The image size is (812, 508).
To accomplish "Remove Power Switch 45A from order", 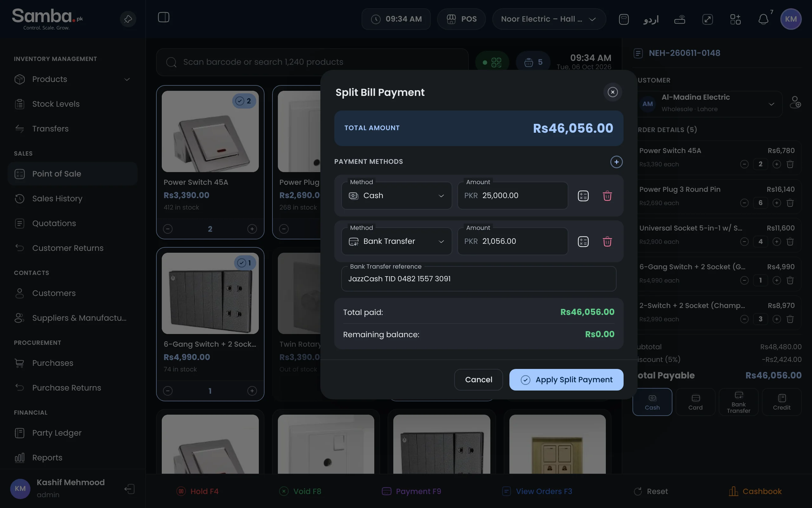I will (x=790, y=164).
